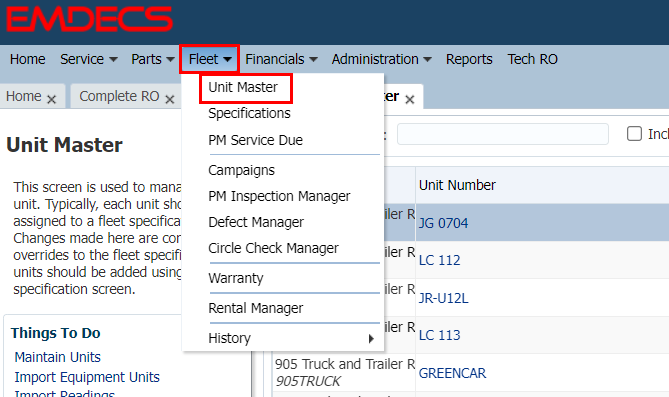This screenshot has width=669, height=397.
Task: Switch to the Complete RO tab
Action: (x=119, y=96)
